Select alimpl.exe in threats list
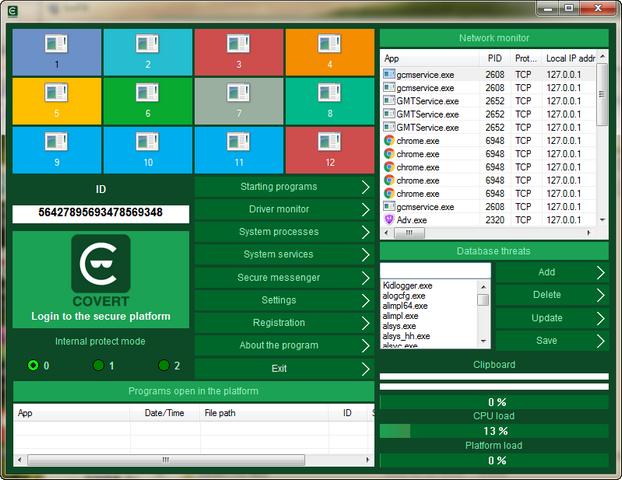The image size is (622, 480). [x=400, y=316]
